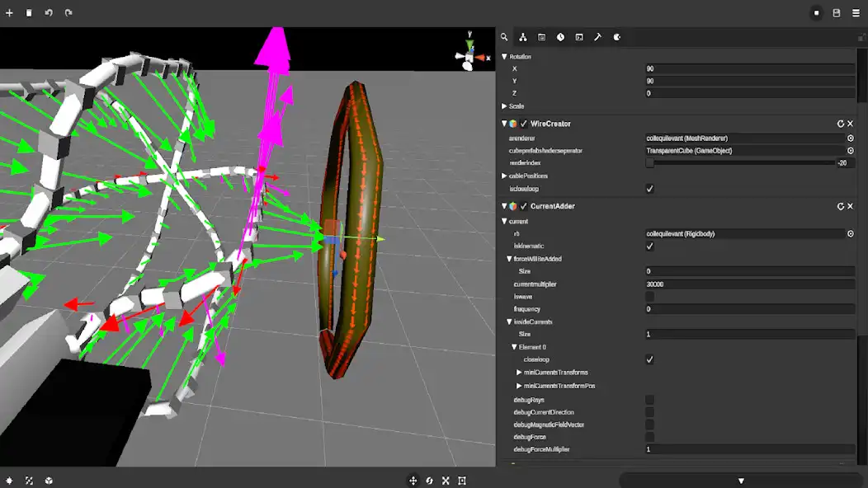Click the save disk icon
868x488 pixels.
pyautogui.click(x=837, y=13)
